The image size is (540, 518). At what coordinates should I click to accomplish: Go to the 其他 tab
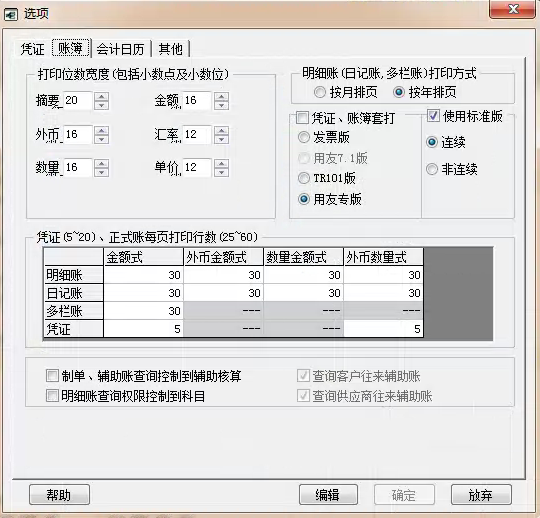point(170,49)
